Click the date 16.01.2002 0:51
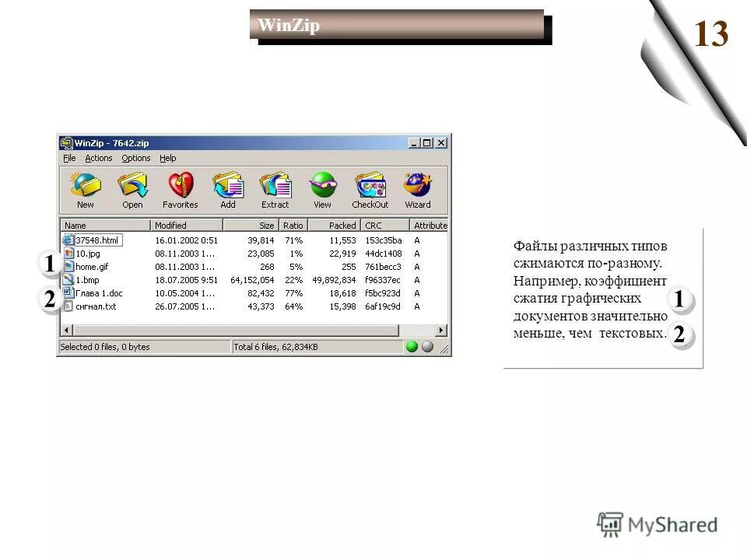The height and width of the screenshot is (560, 747). click(x=186, y=240)
